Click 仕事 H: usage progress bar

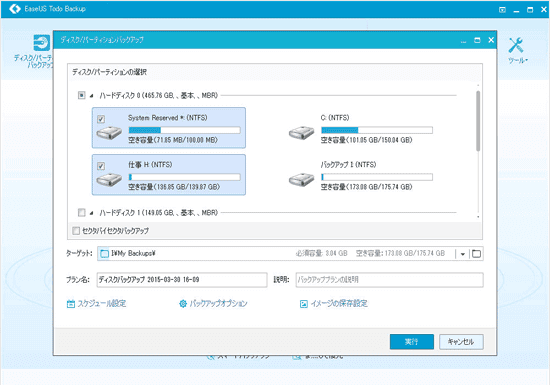coord(185,177)
